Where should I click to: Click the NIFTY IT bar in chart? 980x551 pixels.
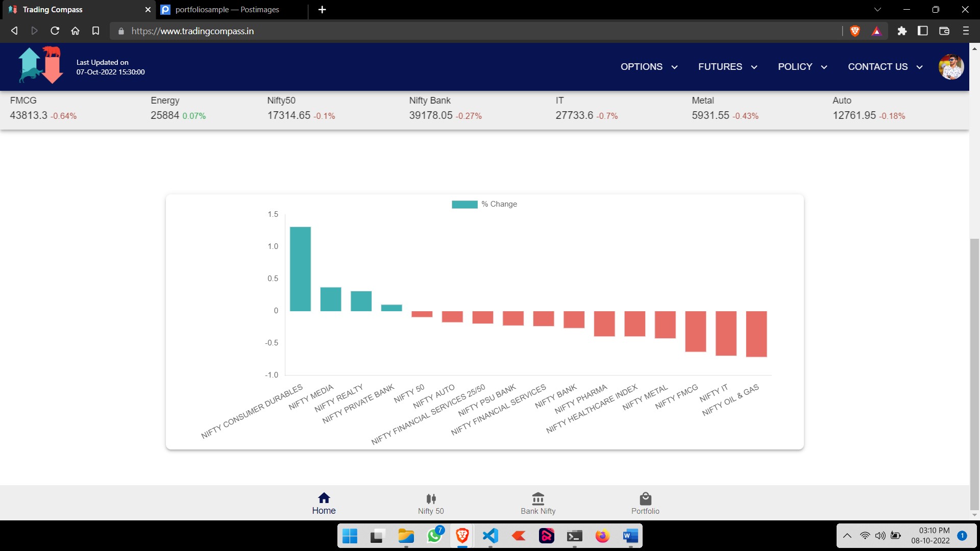click(726, 334)
